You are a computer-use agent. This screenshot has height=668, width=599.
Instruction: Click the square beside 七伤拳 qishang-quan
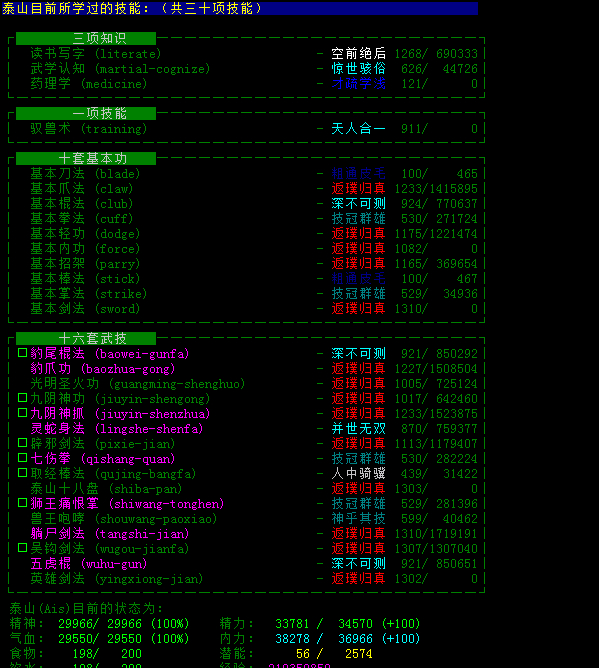coord(23,458)
